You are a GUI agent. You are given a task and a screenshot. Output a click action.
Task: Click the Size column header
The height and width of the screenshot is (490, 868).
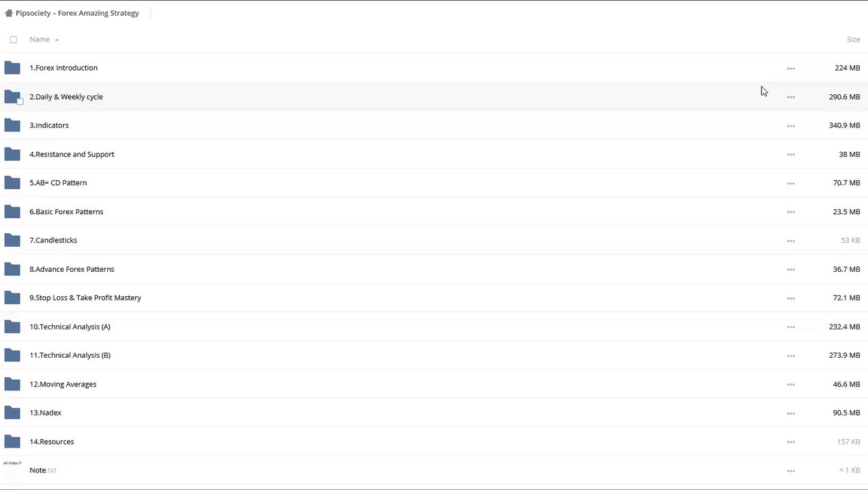pyautogui.click(x=853, y=39)
